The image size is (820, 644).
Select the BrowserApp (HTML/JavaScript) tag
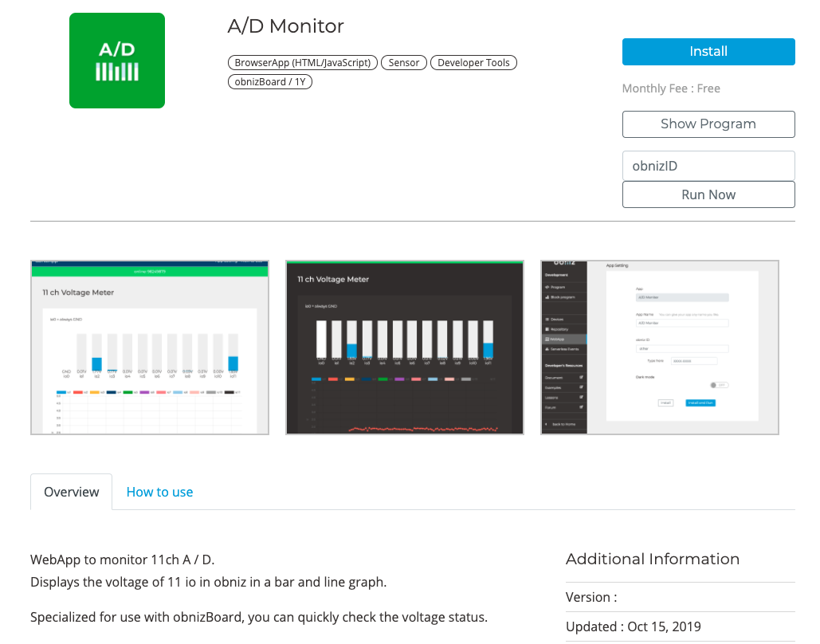[303, 63]
